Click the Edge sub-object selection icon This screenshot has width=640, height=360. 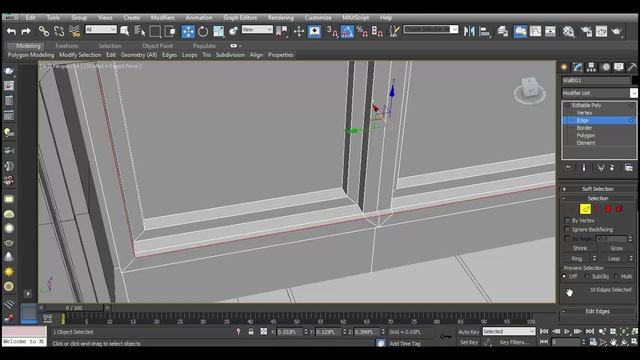pyautogui.click(x=585, y=209)
